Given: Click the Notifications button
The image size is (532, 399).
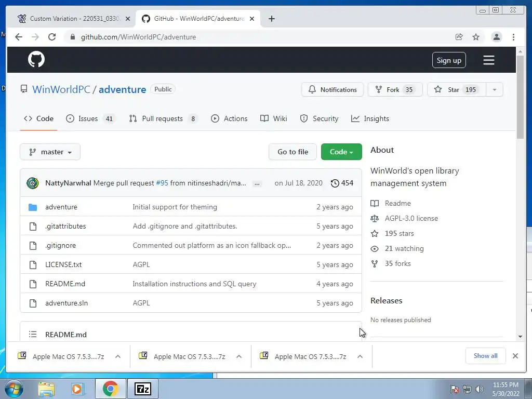Looking at the screenshot, I should [332, 89].
